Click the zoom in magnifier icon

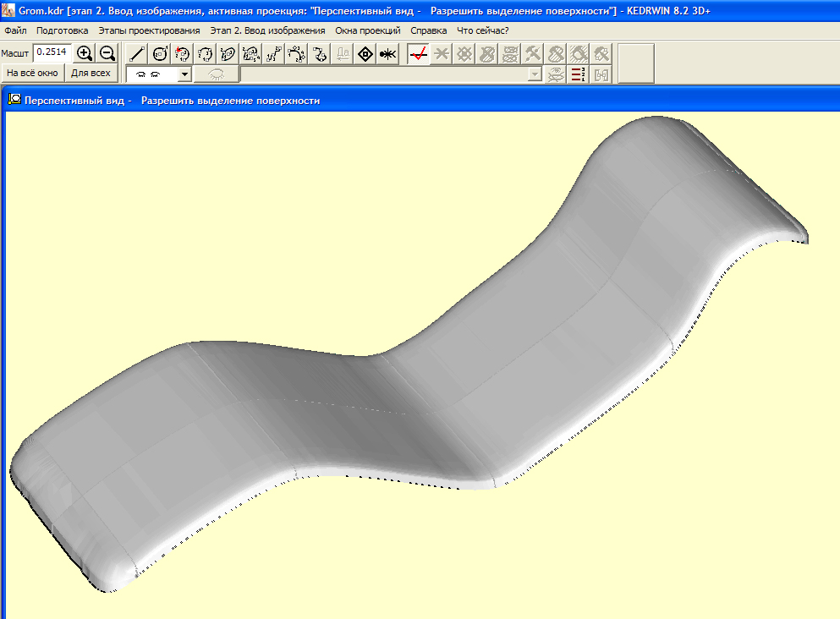coord(85,53)
